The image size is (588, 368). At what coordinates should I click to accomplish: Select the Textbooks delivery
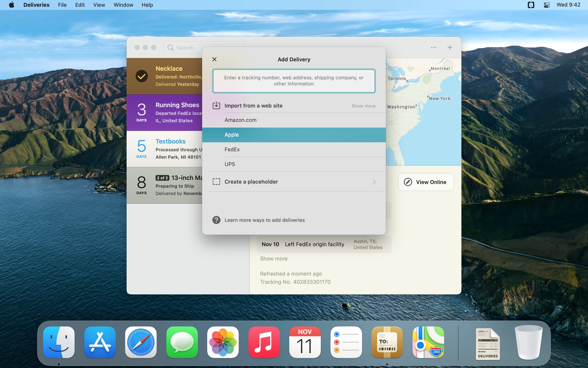pos(164,149)
